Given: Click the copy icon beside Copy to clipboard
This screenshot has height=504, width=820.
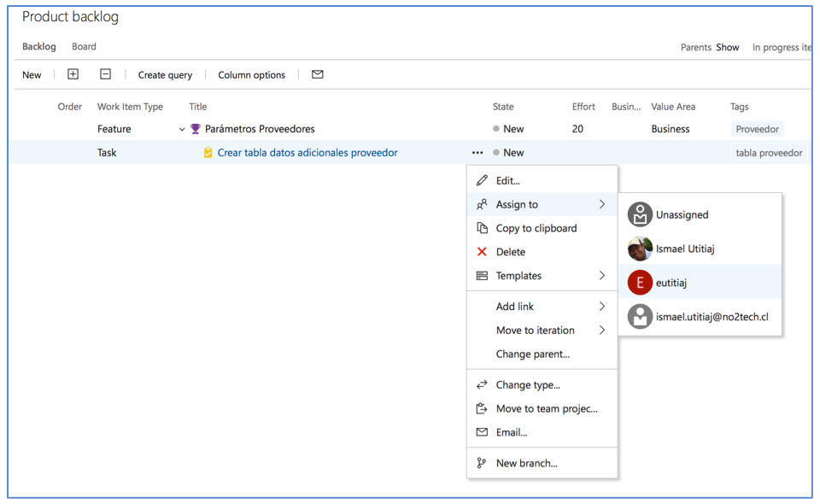Looking at the screenshot, I should [482, 228].
